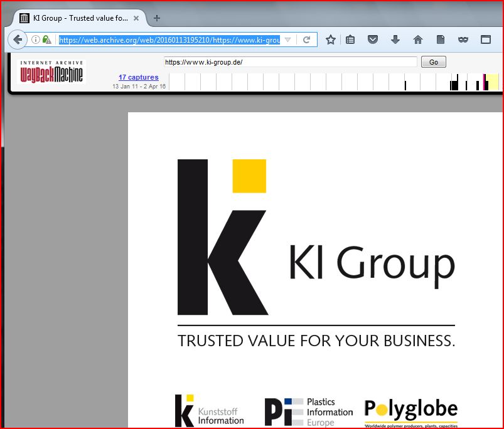Open the site information (i) icon
The image size is (504, 429).
36,40
